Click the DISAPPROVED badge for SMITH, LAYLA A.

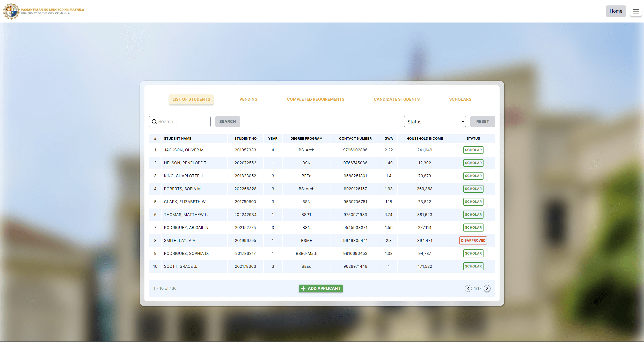[473, 240]
